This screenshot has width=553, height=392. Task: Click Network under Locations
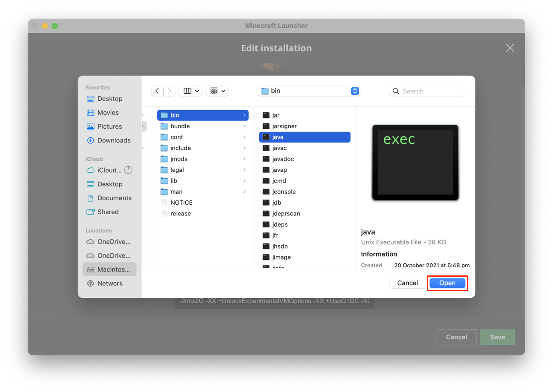point(110,283)
